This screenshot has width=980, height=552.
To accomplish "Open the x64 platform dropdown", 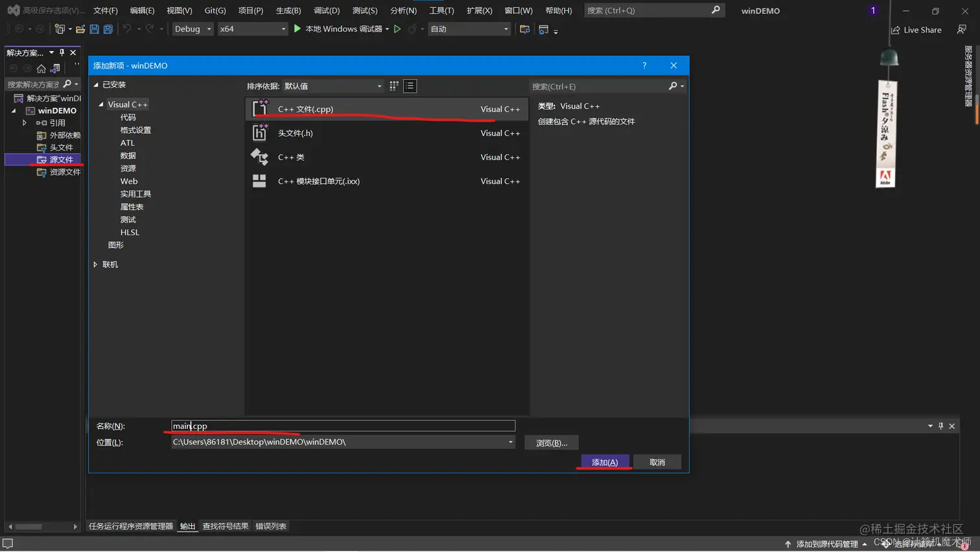I will pyautogui.click(x=253, y=29).
